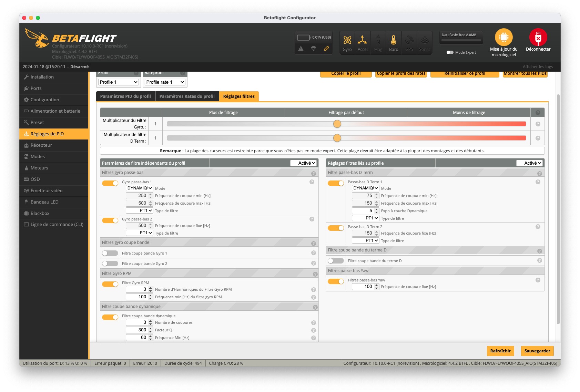
Task: Disable Passe-bas D Term 1 switch
Action: click(x=336, y=183)
